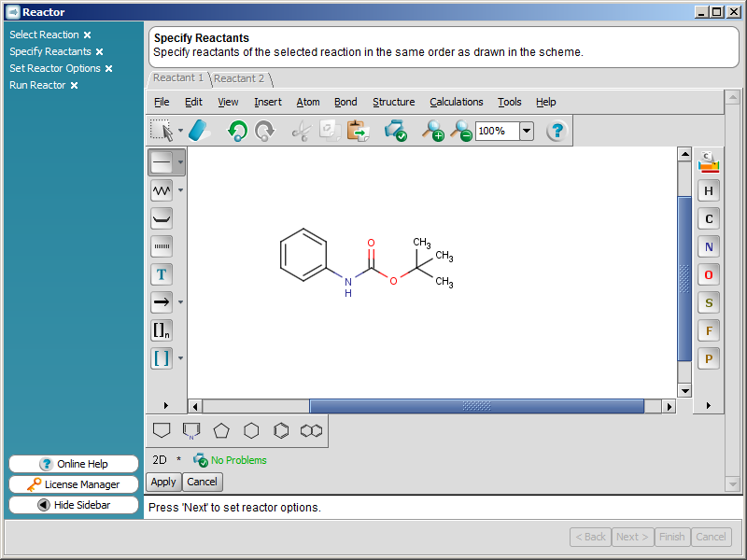Open the License Manager

pyautogui.click(x=74, y=484)
